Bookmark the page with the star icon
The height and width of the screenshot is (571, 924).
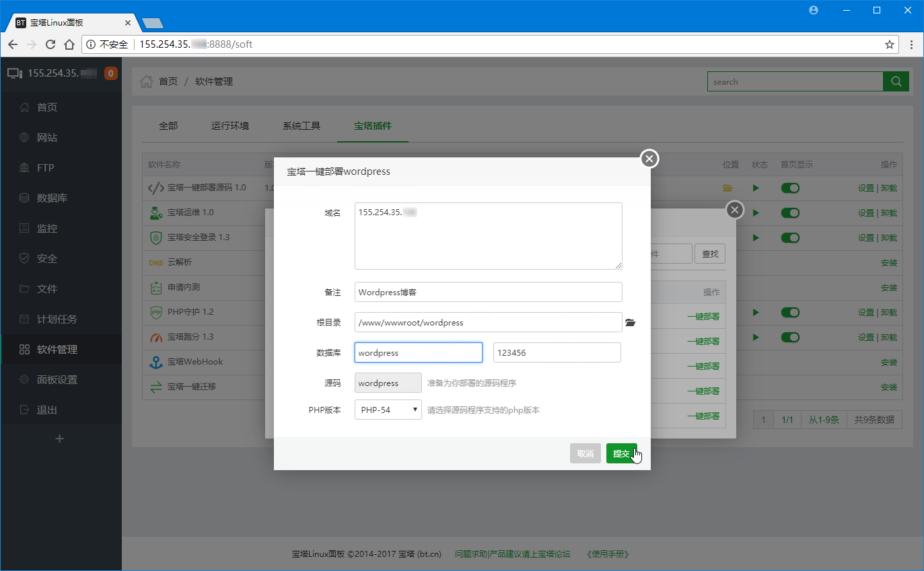click(890, 44)
